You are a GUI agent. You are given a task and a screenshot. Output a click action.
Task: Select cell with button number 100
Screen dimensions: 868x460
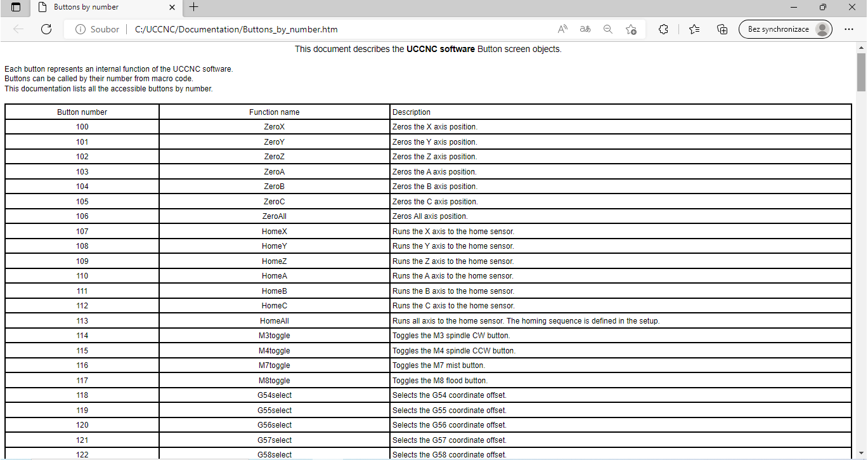point(82,127)
